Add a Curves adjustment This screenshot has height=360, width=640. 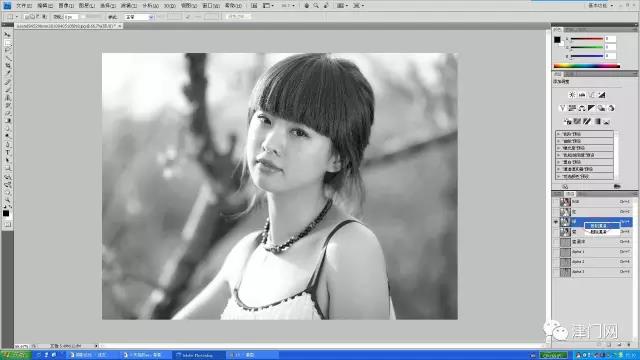pos(592,95)
